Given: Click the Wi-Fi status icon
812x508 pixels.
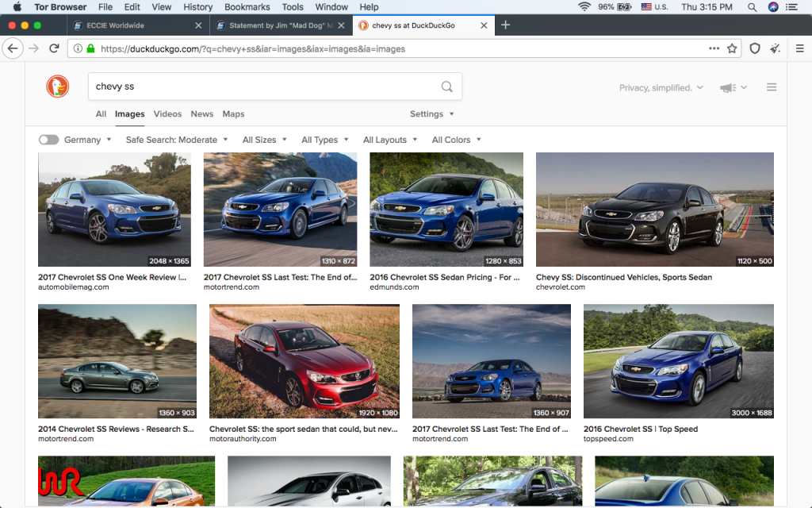Looking at the screenshot, I should 584,6.
